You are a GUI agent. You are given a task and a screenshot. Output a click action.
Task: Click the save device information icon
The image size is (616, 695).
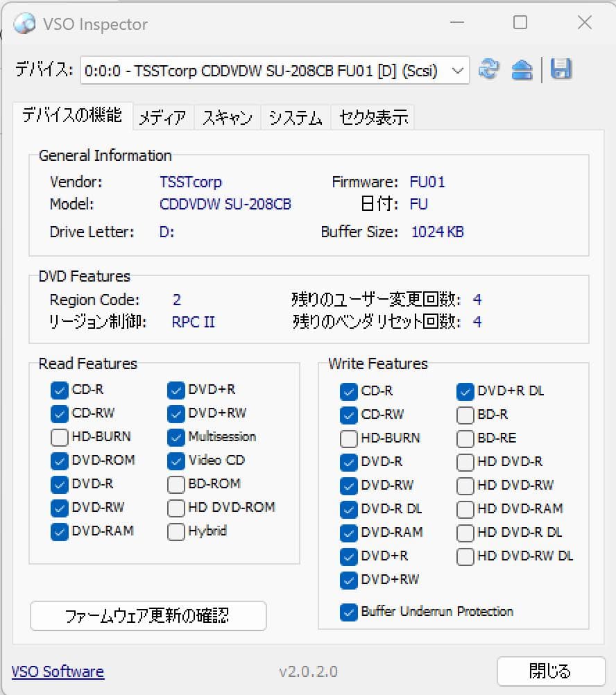pos(563,69)
